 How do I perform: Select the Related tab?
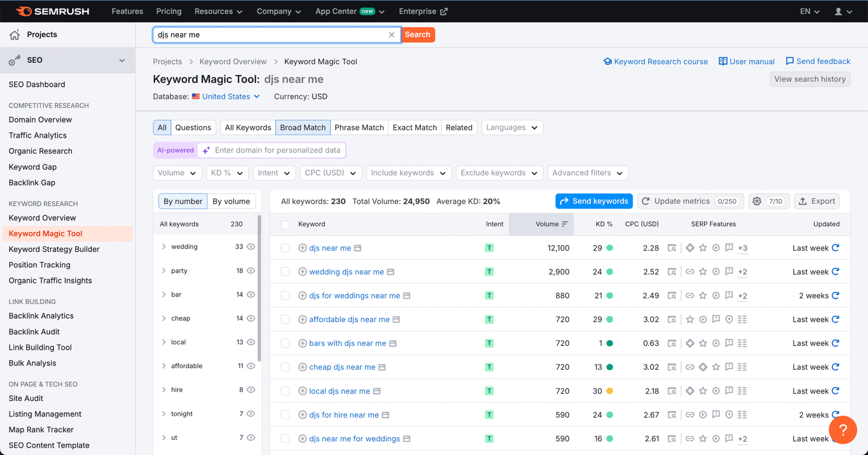pos(459,127)
